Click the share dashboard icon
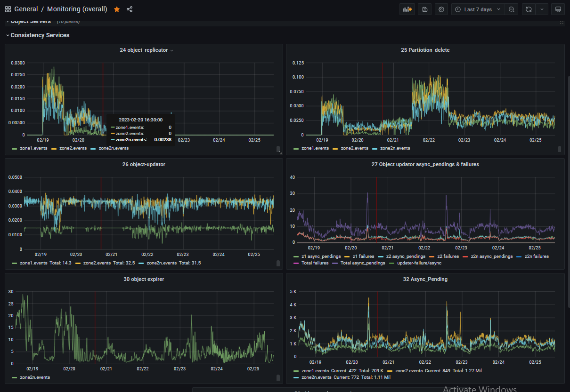Viewport: 570px width, 392px height. [x=130, y=9]
